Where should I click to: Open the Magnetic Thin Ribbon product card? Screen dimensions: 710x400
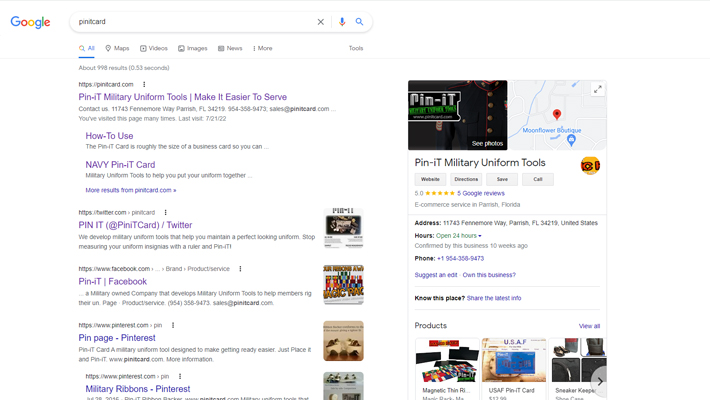pos(447,369)
